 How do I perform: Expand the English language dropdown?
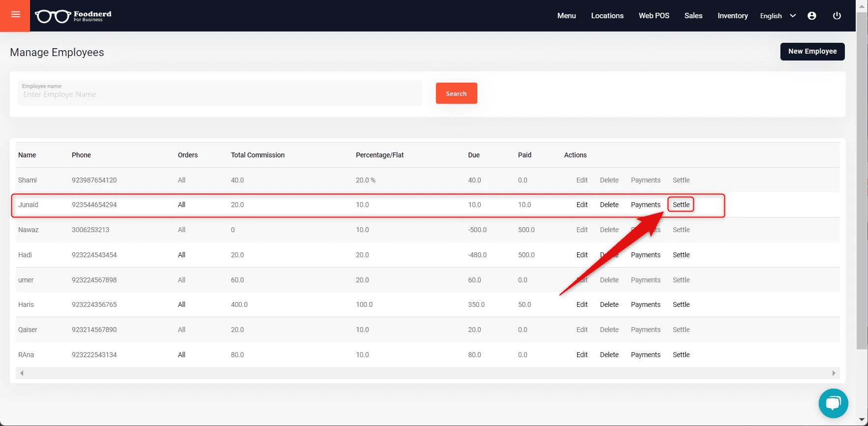[778, 16]
